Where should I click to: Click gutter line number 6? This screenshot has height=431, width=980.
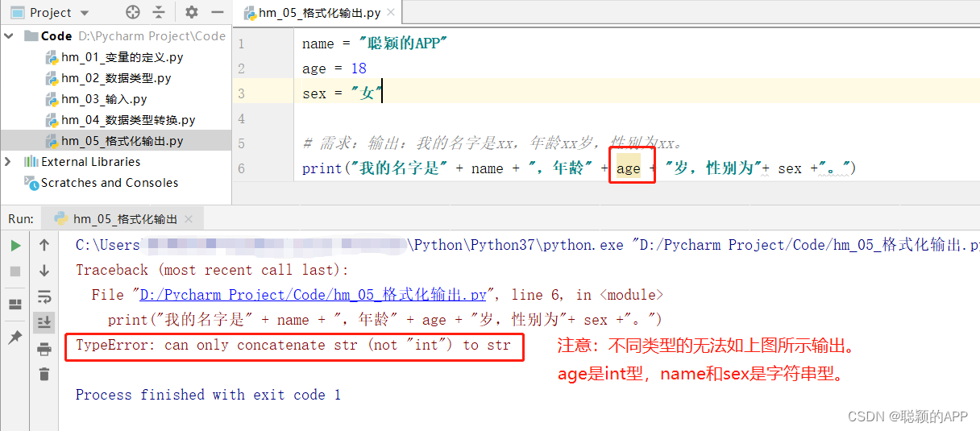click(241, 168)
